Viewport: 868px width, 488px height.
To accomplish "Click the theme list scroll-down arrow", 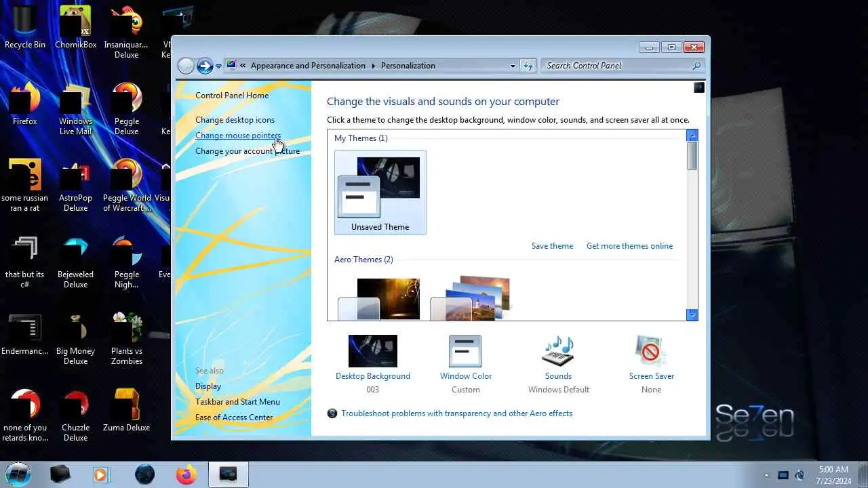I will tap(692, 314).
